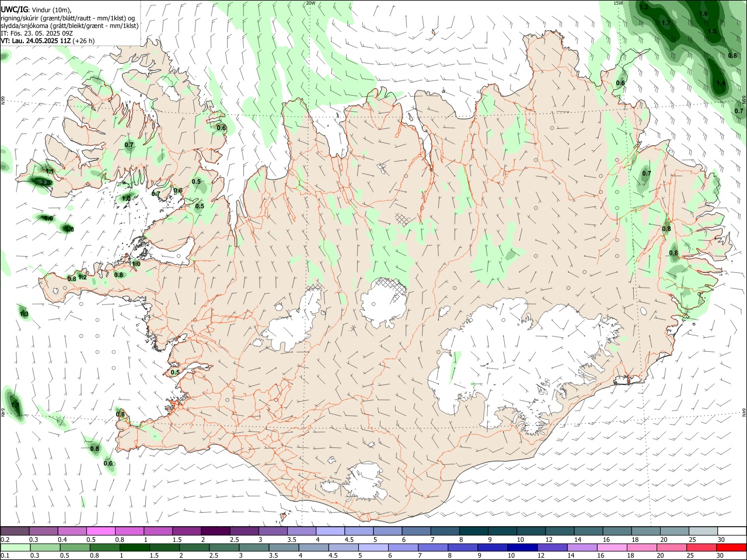Click the navy blue 10 mm rain swatch
The image size is (747, 560).
(x=523, y=548)
